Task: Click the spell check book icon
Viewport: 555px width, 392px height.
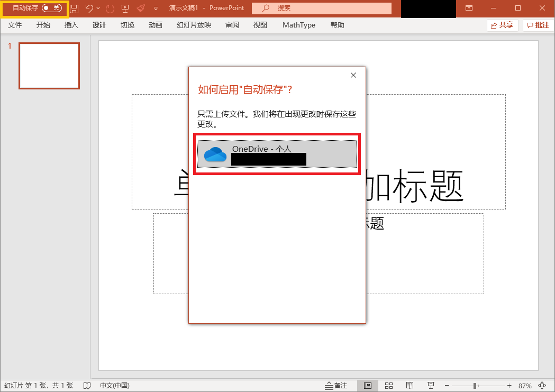Action: coord(87,386)
